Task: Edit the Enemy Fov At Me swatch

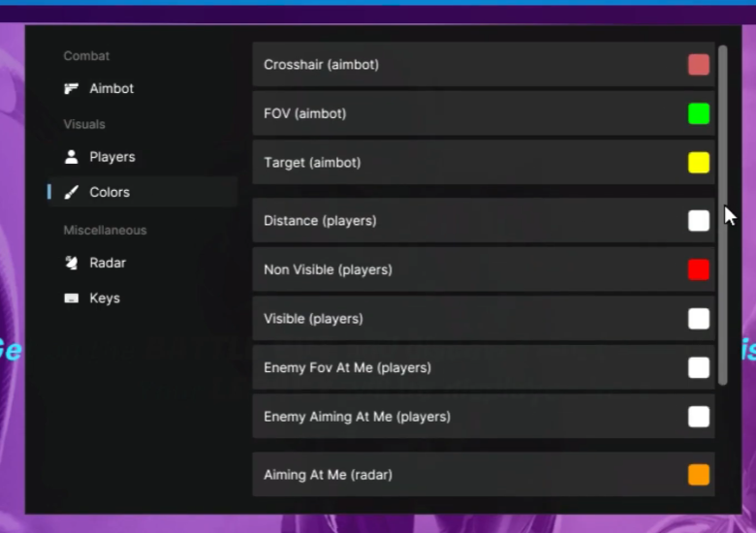Action: point(698,367)
